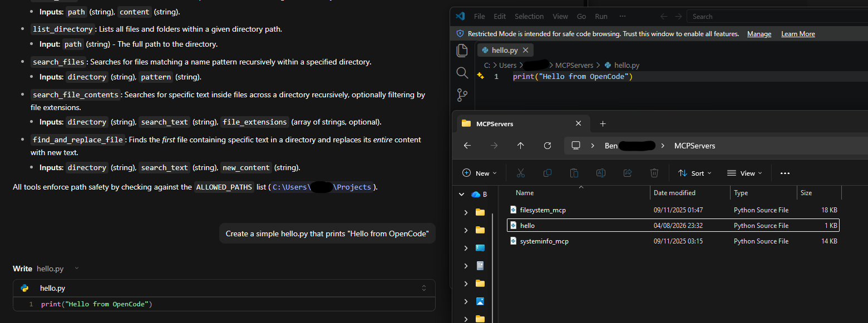The width and height of the screenshot is (868, 323).
Task: Sort by the Date modified column header
Action: [x=690, y=193]
